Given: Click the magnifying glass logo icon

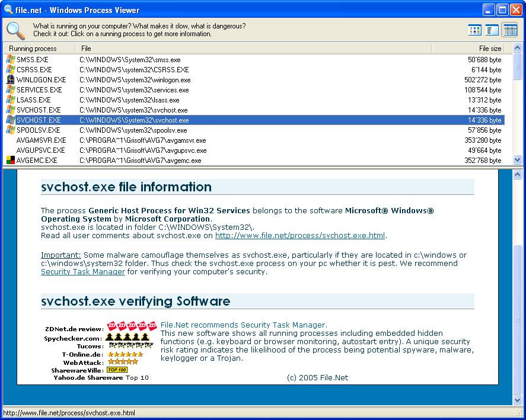Looking at the screenshot, I should 15,30.
